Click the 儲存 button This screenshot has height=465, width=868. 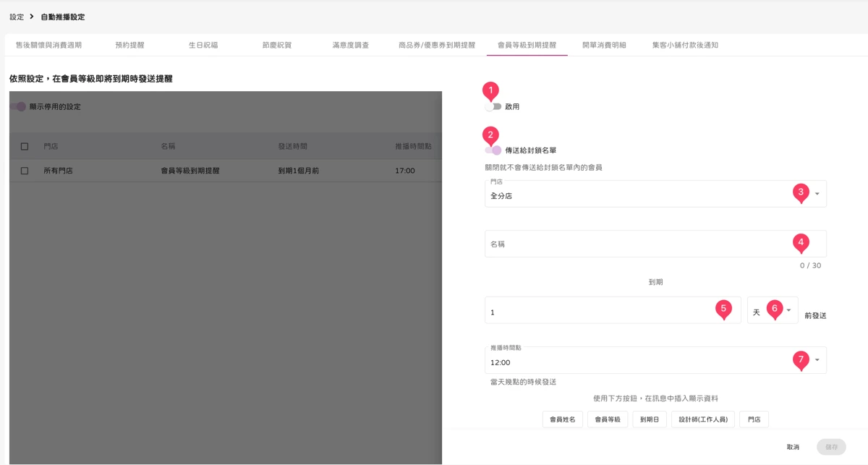(x=831, y=447)
